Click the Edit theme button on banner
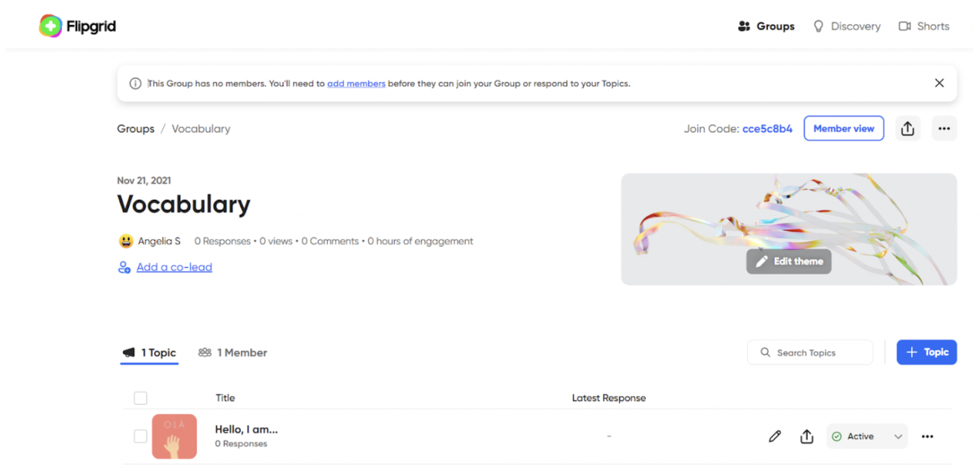This screenshot has width=980, height=473. (789, 262)
